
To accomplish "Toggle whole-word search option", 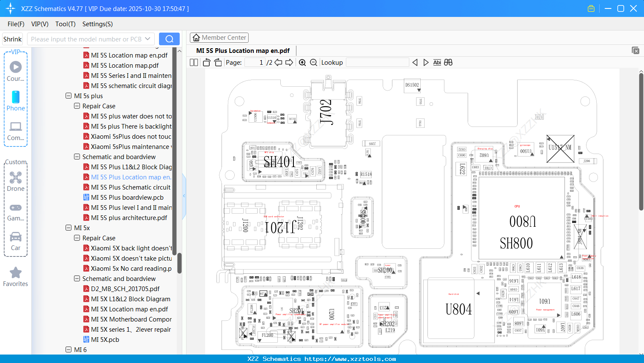I will [448, 62].
